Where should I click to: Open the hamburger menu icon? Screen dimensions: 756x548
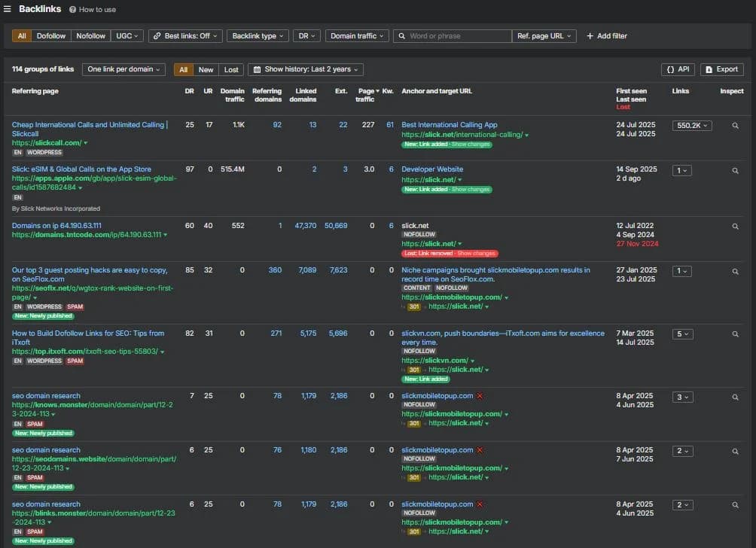[x=8, y=9]
